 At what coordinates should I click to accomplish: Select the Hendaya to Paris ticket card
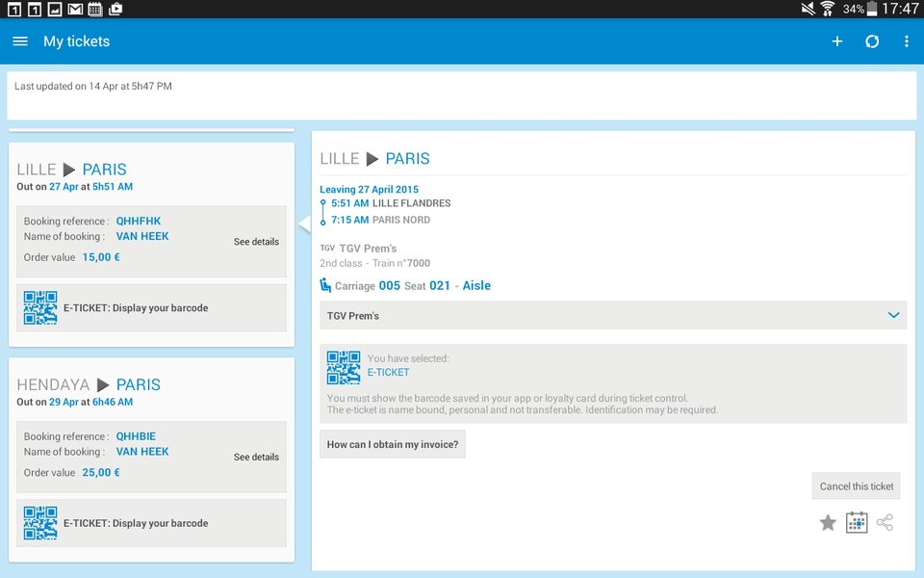point(151,460)
